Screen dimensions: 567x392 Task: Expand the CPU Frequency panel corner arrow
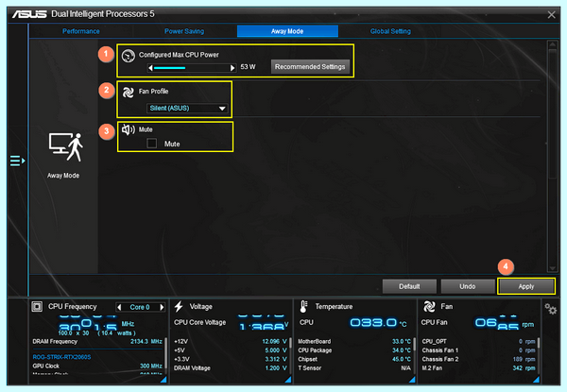point(163,380)
